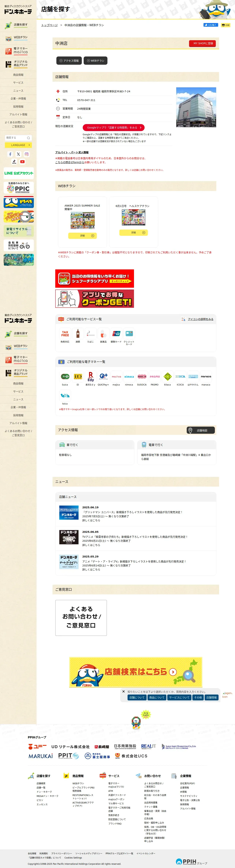Open the 株式会社UCS group logo
Image resolution: width=235 pixels, height=868 pixels.
tap(131, 756)
